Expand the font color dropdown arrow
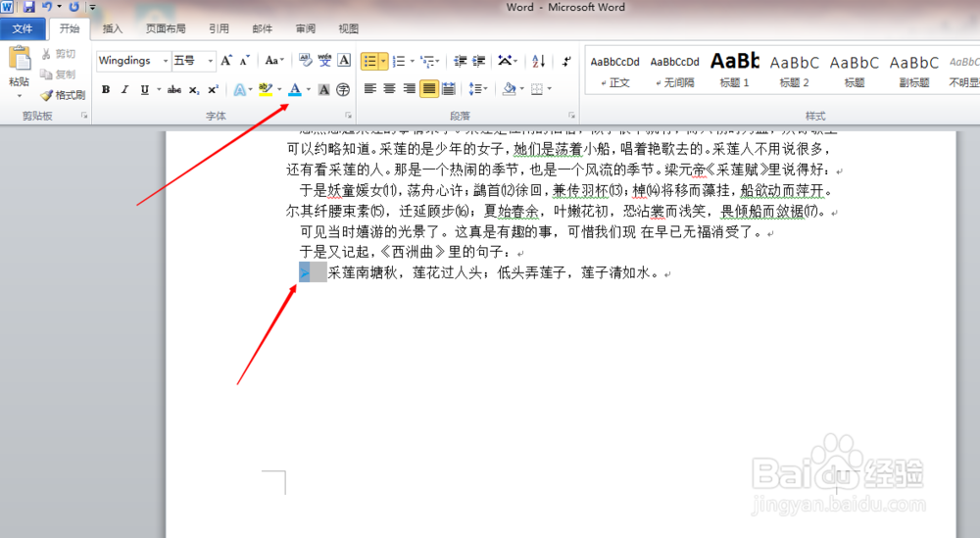 [308, 89]
